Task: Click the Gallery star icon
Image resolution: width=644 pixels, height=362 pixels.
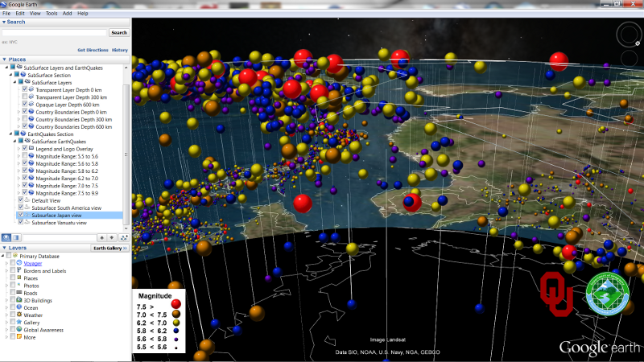Action: tap(19, 322)
